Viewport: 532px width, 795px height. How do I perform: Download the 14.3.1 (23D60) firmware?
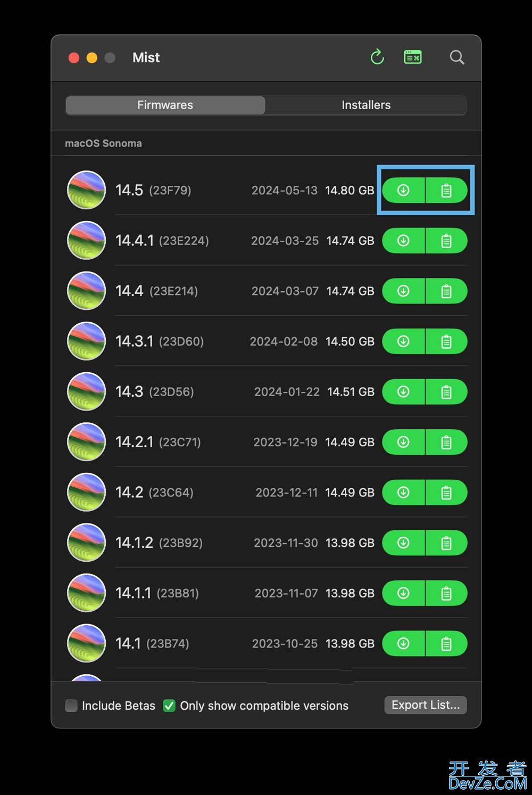point(403,341)
